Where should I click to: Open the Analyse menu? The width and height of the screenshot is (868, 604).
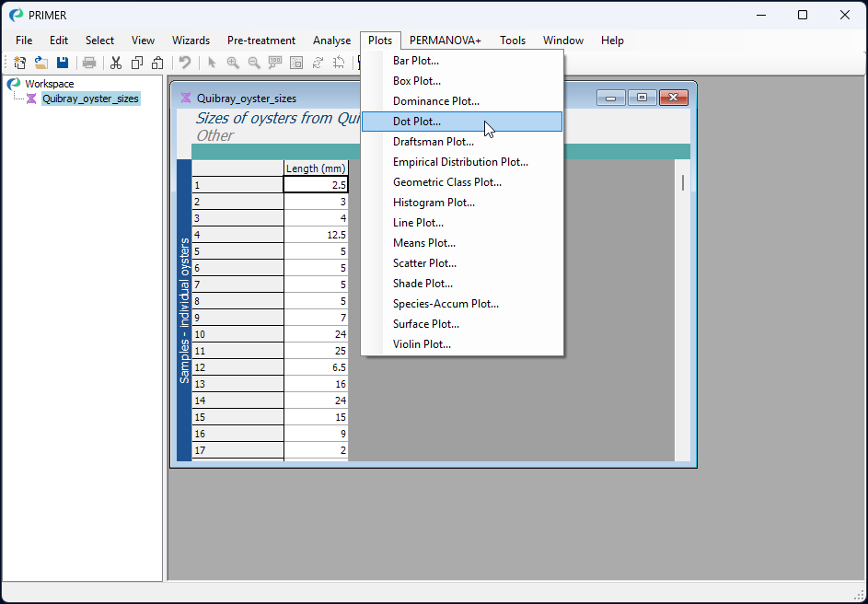pos(331,41)
